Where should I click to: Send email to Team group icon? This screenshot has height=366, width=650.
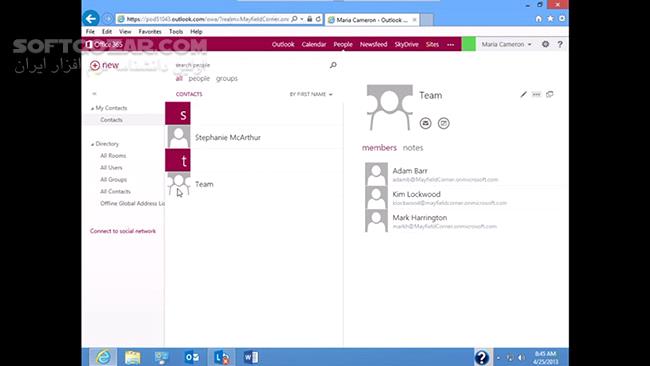(x=425, y=123)
